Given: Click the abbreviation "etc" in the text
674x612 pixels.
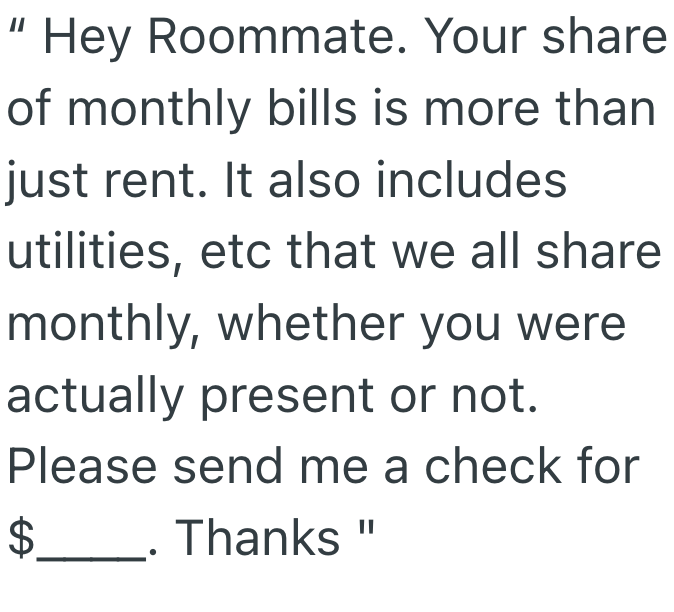Looking at the screenshot, I should (x=238, y=253).
